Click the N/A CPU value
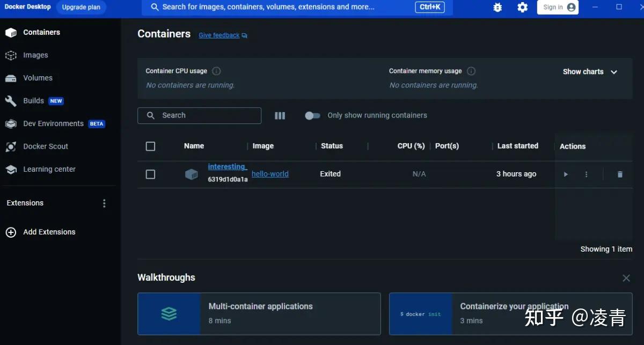The width and height of the screenshot is (644, 345). [x=419, y=174]
